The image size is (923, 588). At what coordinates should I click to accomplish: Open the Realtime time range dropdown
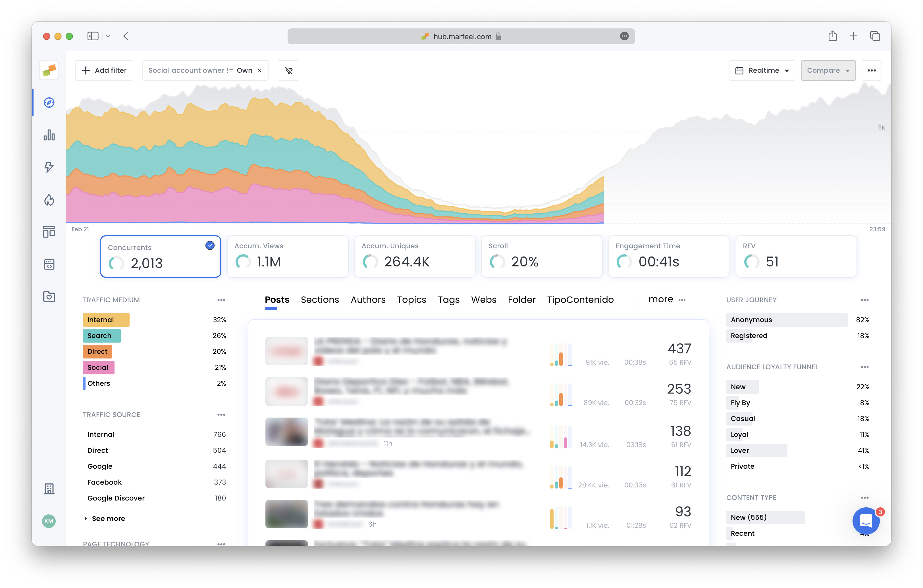click(x=762, y=70)
